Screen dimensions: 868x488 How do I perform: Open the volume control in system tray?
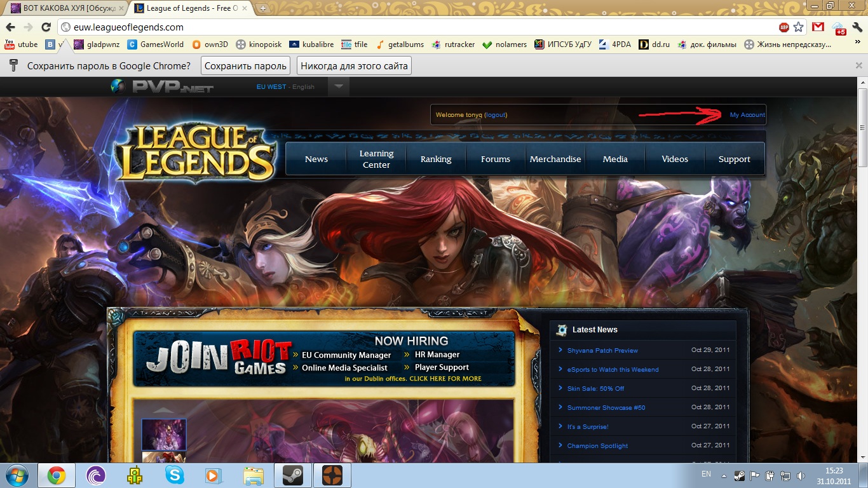pos(800,475)
